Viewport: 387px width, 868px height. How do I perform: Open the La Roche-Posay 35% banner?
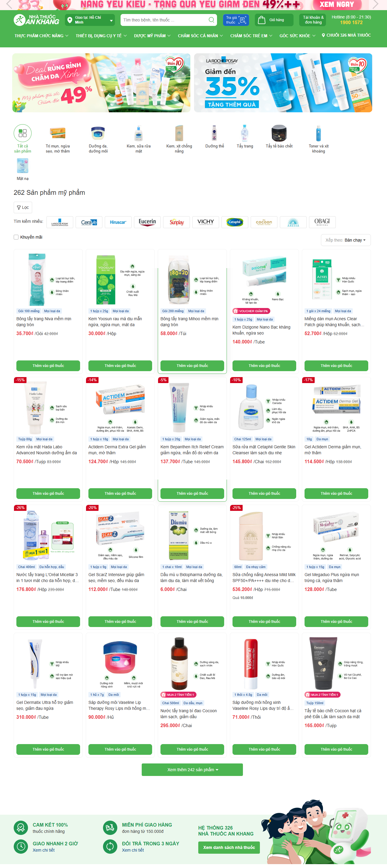283,83
